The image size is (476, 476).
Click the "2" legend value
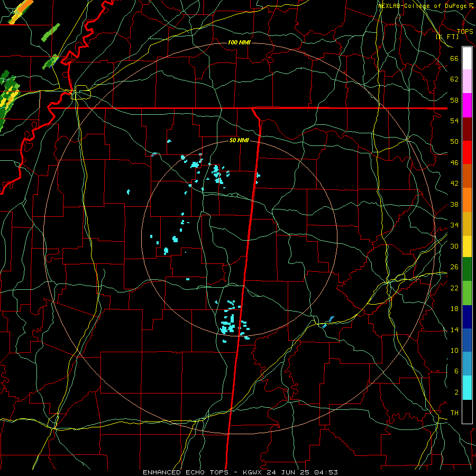pos(456,392)
